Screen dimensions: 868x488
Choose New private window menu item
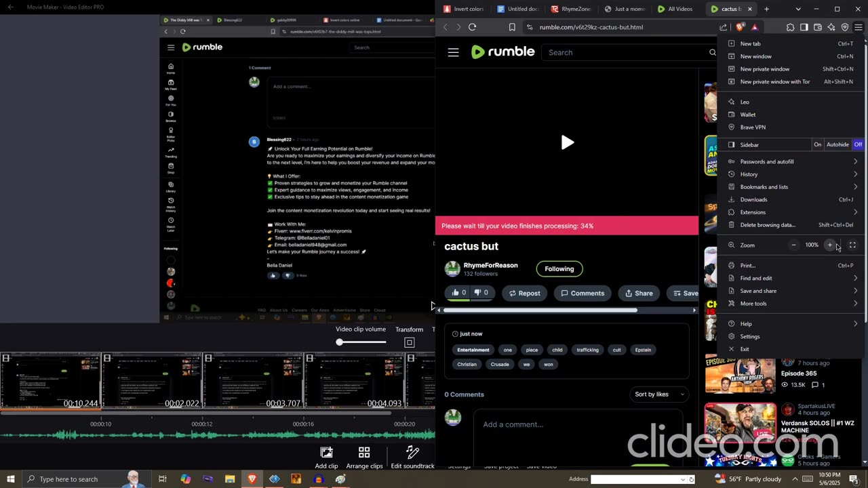[x=791, y=69]
